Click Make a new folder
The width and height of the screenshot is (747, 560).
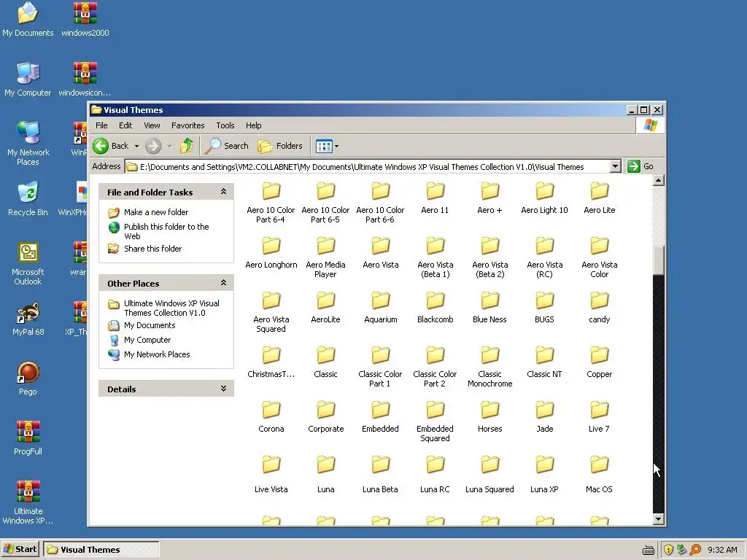[156, 212]
